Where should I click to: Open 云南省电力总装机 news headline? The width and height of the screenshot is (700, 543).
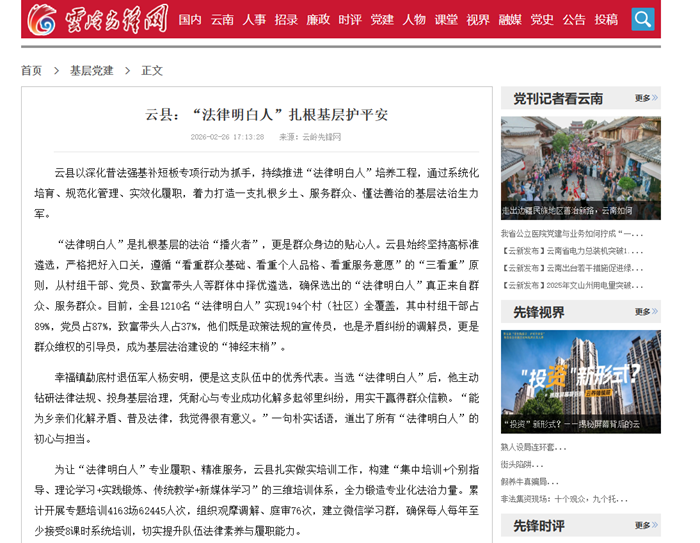(x=572, y=251)
